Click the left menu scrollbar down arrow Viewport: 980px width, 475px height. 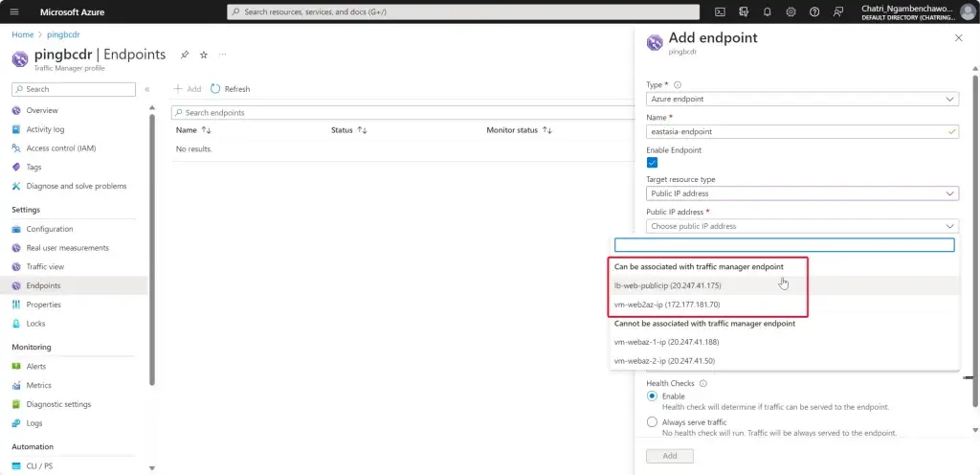pos(151,467)
